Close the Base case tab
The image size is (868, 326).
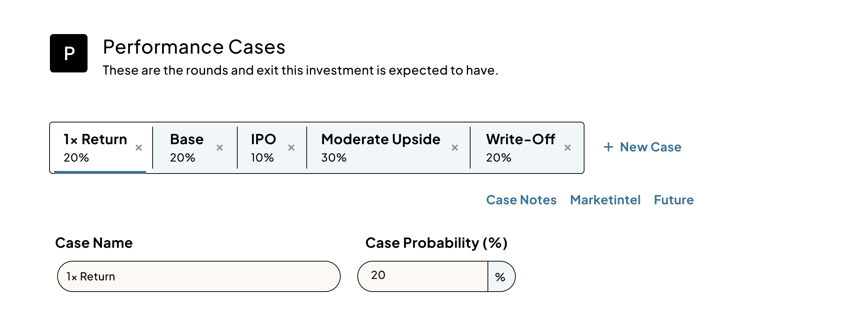point(220,148)
